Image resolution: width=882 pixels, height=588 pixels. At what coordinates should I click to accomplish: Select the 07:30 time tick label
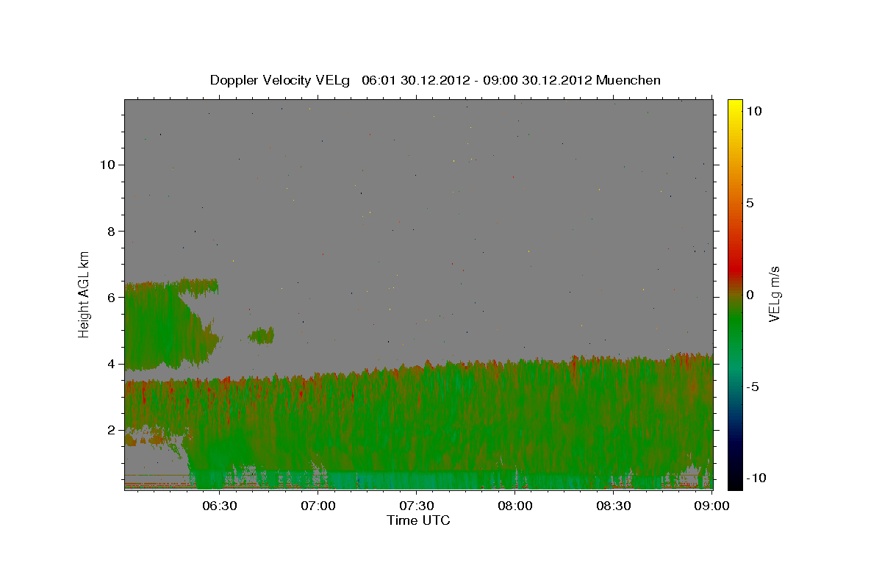pyautogui.click(x=417, y=506)
